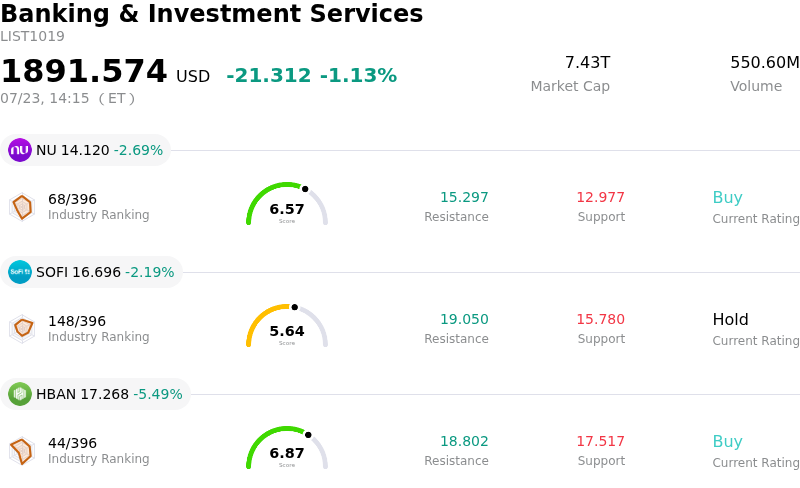The height and width of the screenshot is (488, 800).
Task: Click the 7.43T Market Cap figure
Action: tap(587, 62)
